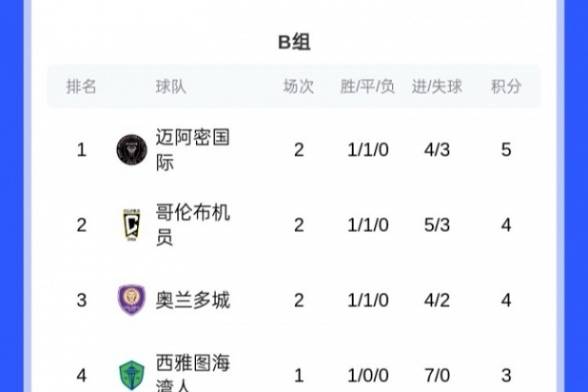
Task: Click the 4/2 goals value for Orlando
Action: point(437,301)
